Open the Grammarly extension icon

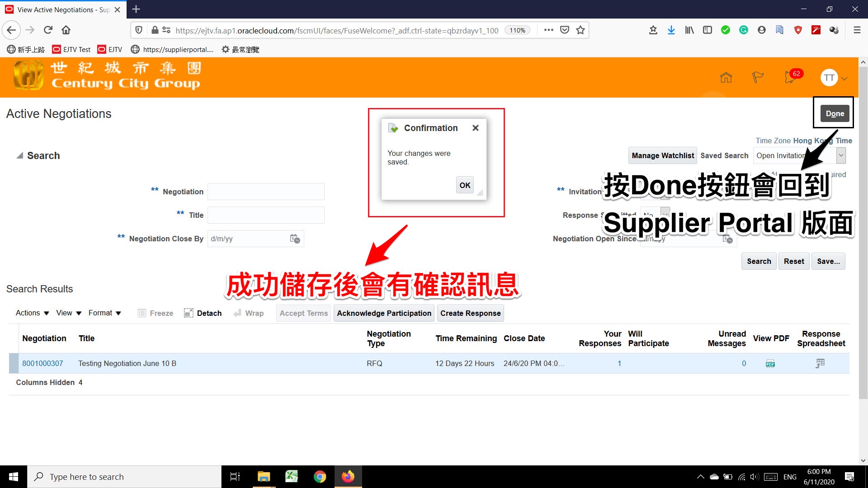(744, 30)
